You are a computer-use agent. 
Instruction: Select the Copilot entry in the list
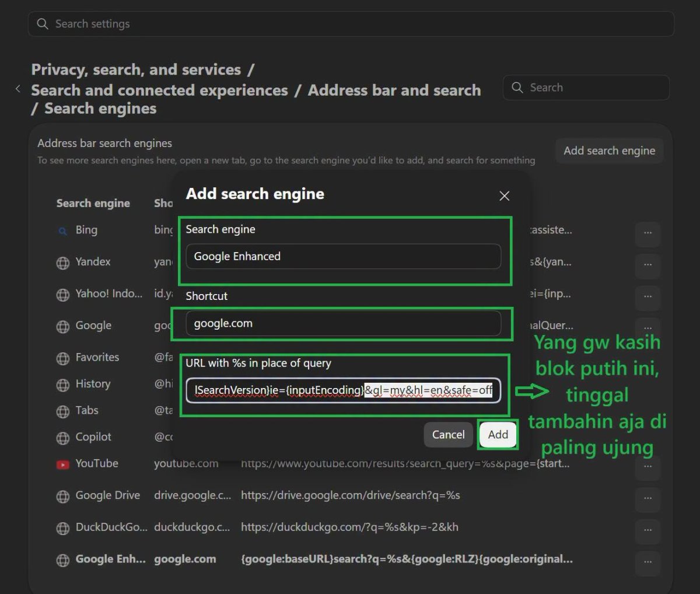tap(93, 437)
